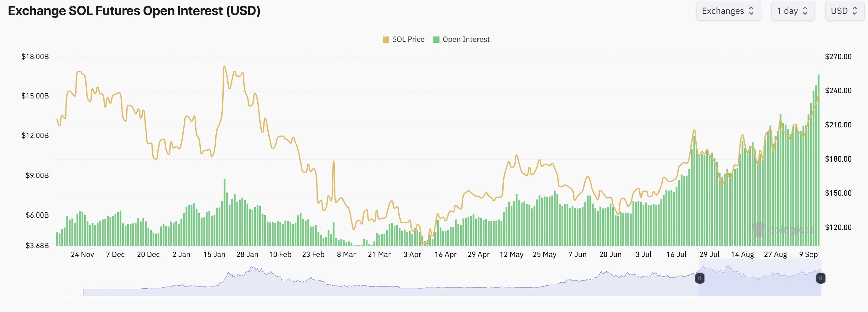
Task: Click the $18.00B left axis label
Action: click(x=35, y=57)
